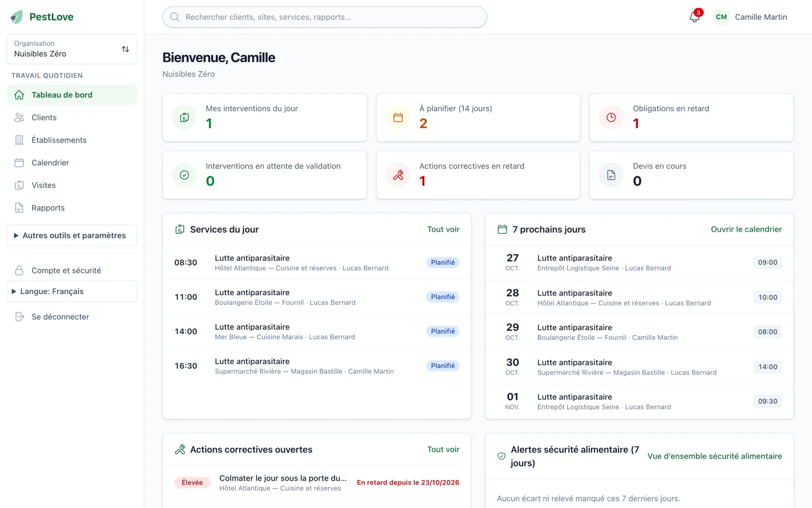
Task: Open the 29 Oct. Boulangerie Étoile entry
Action: 639,332
